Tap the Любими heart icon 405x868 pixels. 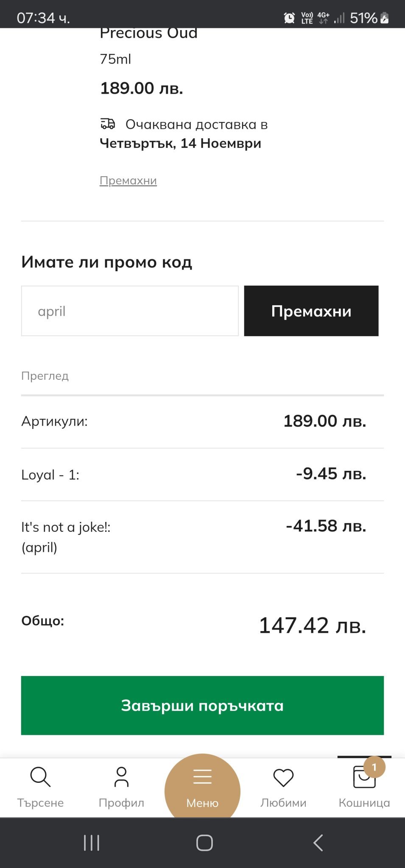(283, 778)
